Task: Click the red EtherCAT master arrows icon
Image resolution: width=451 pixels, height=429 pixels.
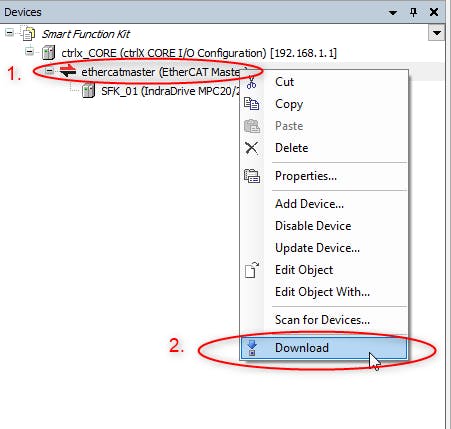Action: [68, 71]
